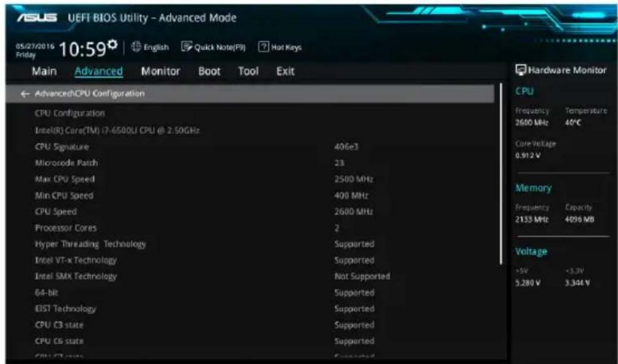Click the Microcode Patch value 23

[339, 163]
